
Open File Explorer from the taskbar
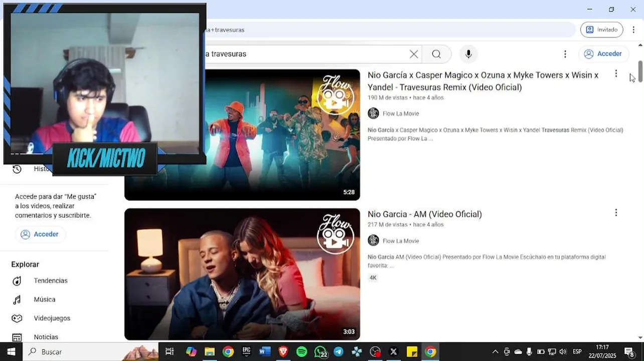210,351
